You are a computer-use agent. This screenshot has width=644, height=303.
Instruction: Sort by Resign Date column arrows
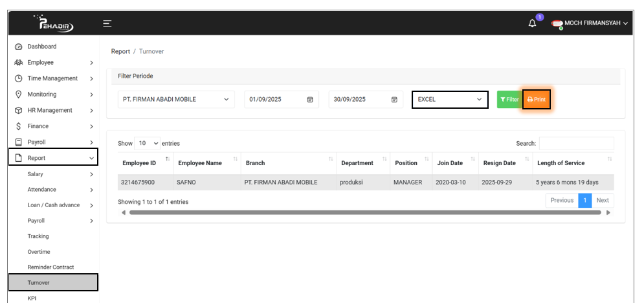pyautogui.click(x=527, y=159)
